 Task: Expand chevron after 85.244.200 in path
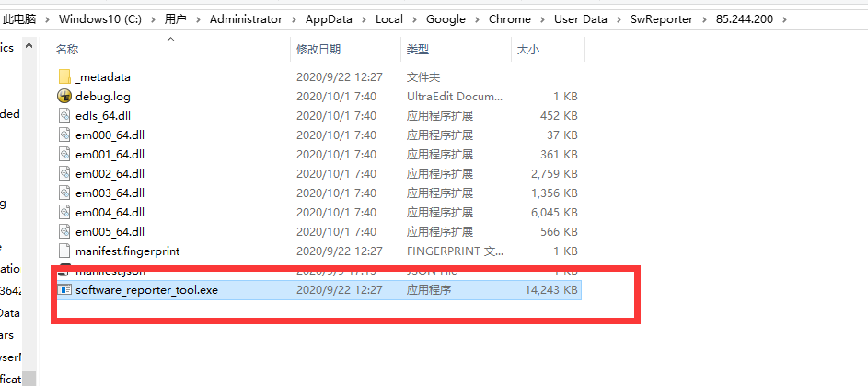[x=782, y=19]
